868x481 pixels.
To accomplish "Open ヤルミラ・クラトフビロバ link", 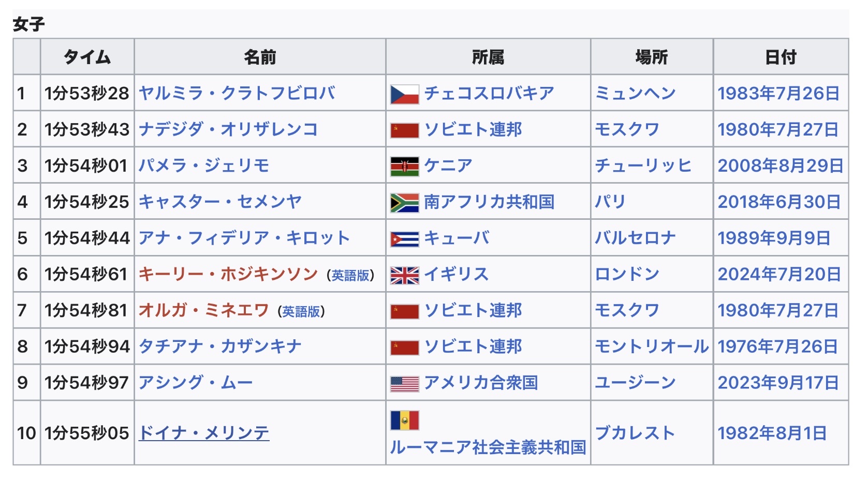I will coord(237,93).
